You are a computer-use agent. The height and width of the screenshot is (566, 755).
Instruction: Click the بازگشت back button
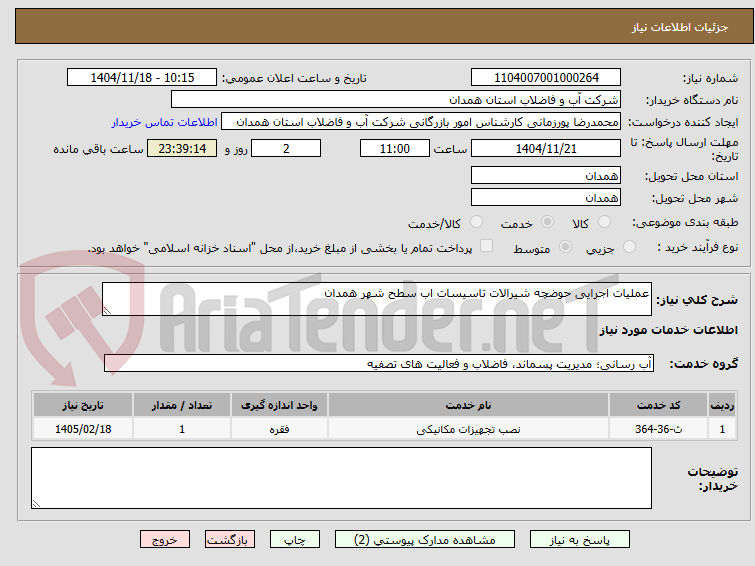click(x=230, y=540)
